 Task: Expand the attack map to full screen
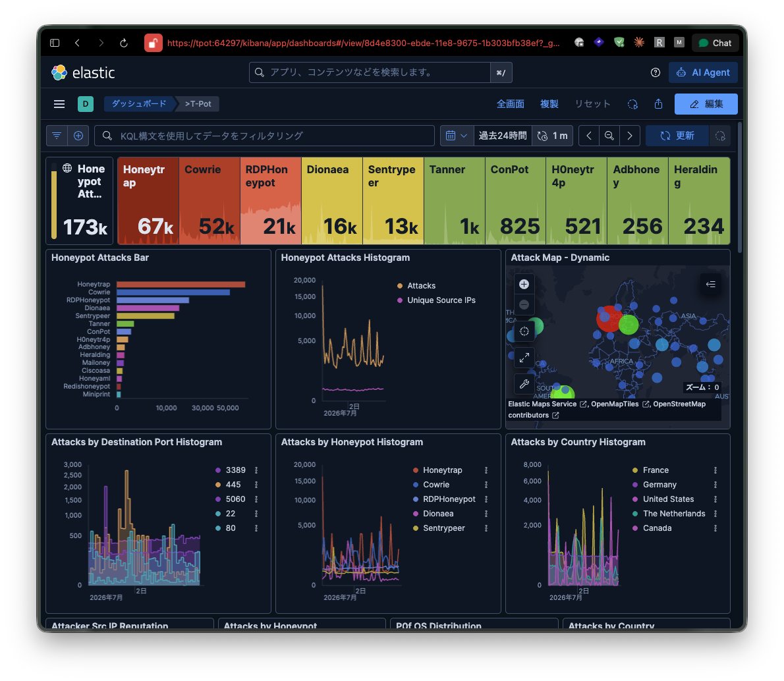tap(524, 358)
